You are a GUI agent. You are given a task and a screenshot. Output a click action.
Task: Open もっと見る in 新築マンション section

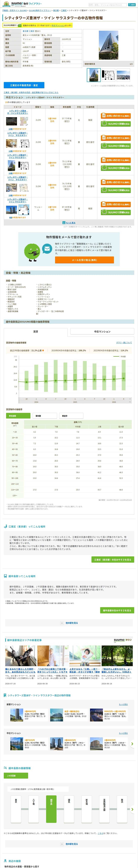(123, 704)
